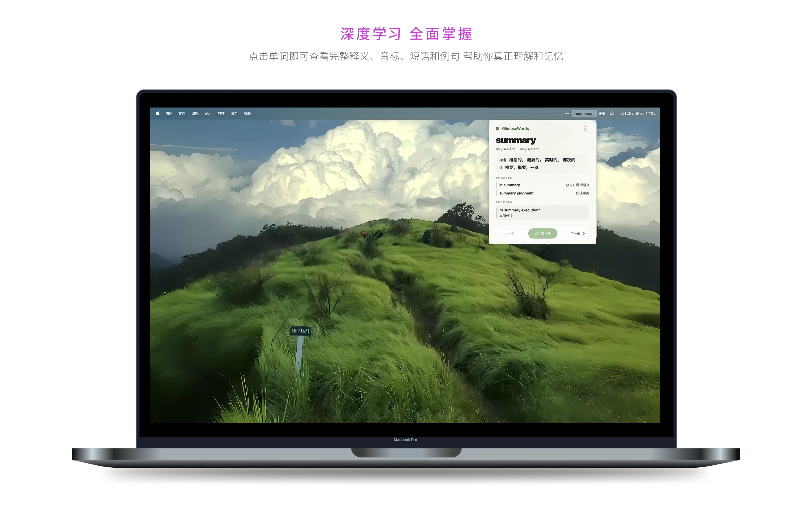Open the 显示 menu
The height and width of the screenshot is (508, 812).
pyautogui.click(x=208, y=113)
